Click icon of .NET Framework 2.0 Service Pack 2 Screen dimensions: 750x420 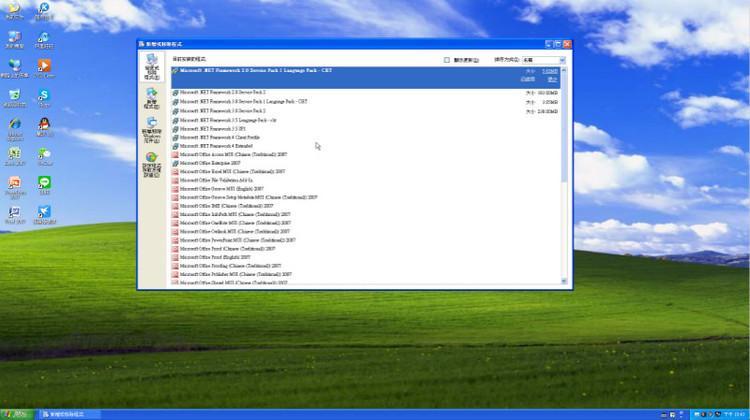pos(175,92)
